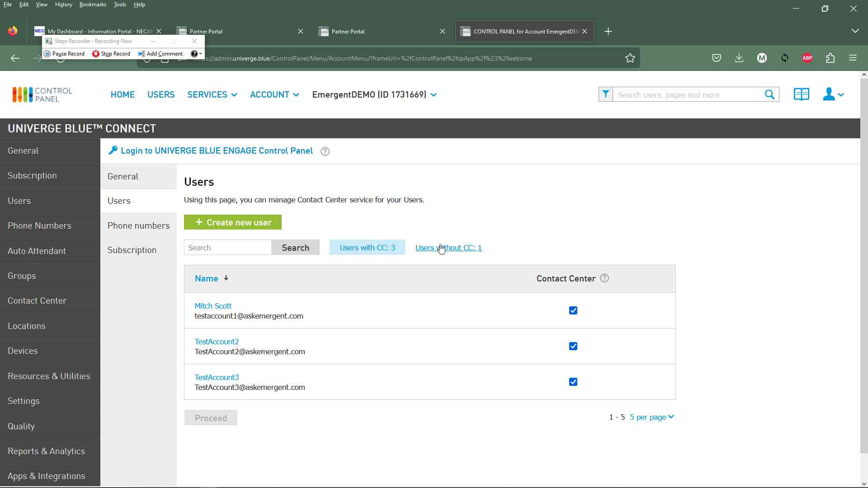Click the Search button beside search box

295,248
